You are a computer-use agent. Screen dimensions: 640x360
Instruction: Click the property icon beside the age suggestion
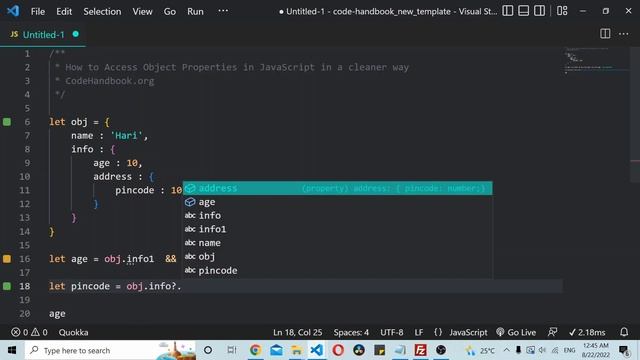point(190,202)
